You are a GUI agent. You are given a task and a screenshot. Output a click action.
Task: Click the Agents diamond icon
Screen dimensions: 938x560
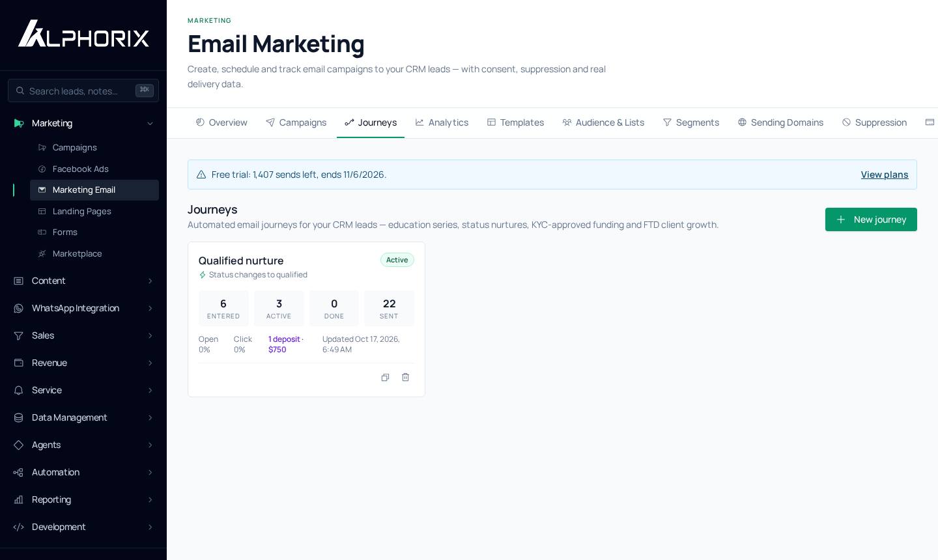click(x=19, y=445)
